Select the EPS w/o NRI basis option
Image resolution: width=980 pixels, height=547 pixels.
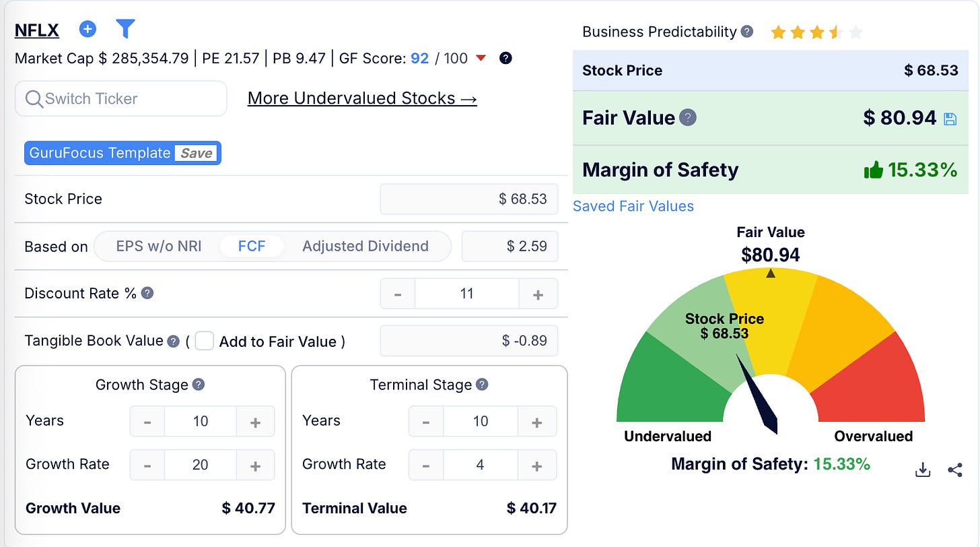pos(159,246)
